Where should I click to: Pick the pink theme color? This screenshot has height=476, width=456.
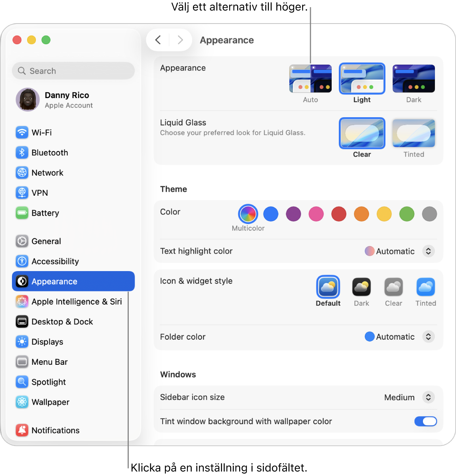tap(316, 214)
